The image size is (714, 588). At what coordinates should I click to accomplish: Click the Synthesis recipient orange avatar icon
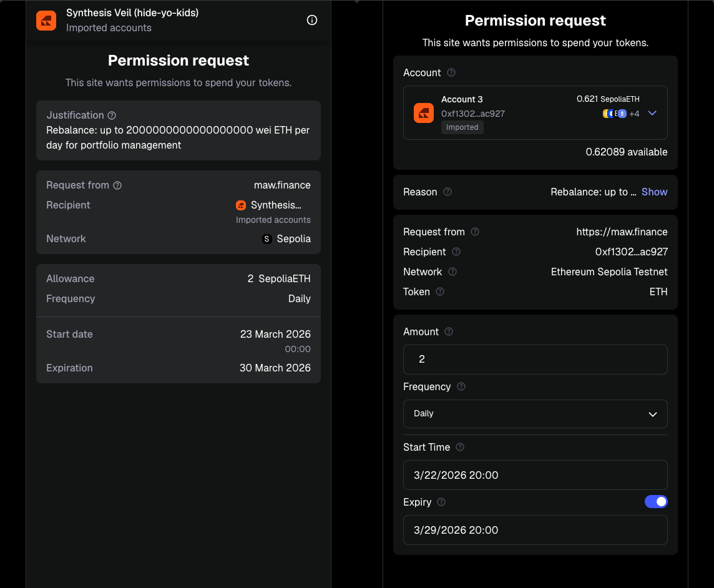pos(241,205)
